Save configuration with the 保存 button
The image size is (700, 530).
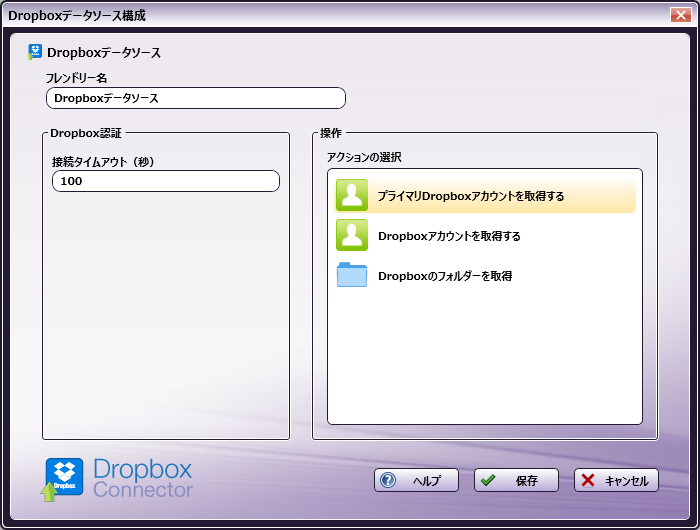coord(516,480)
